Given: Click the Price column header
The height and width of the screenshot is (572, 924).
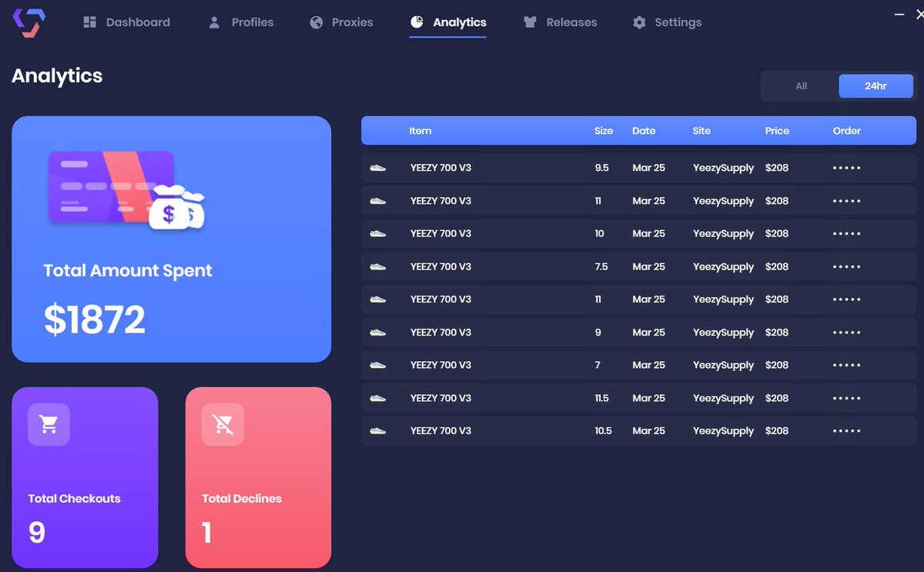Looking at the screenshot, I should tap(777, 131).
